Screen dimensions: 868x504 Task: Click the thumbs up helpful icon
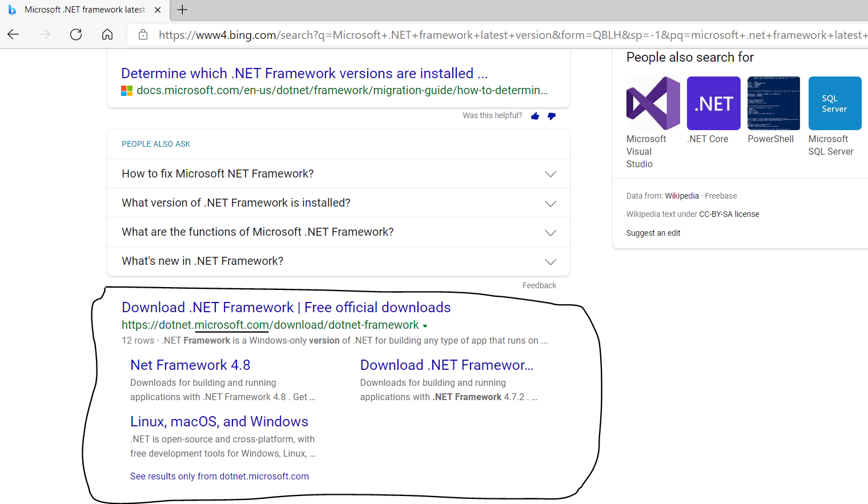(535, 116)
